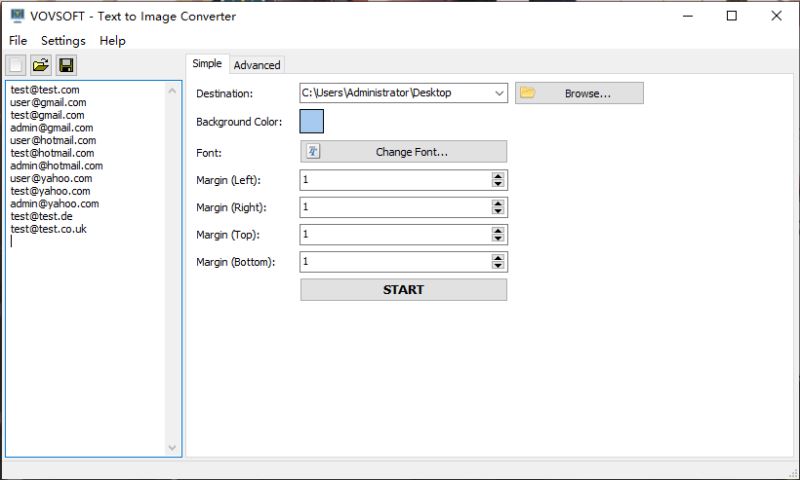
Task: Pick a new Background Color swatch
Action: (311, 121)
